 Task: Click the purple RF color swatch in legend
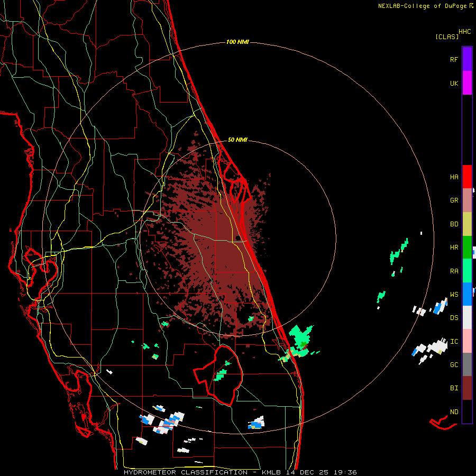pyautogui.click(x=467, y=59)
